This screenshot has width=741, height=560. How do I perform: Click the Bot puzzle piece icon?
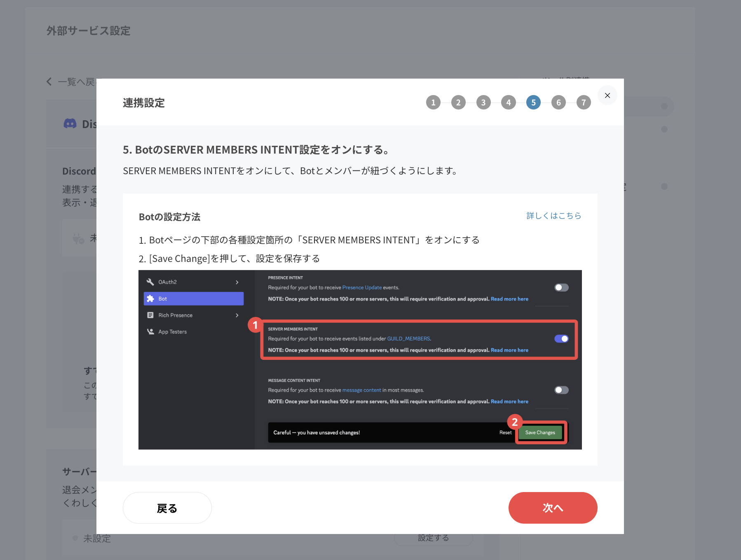pos(150,299)
